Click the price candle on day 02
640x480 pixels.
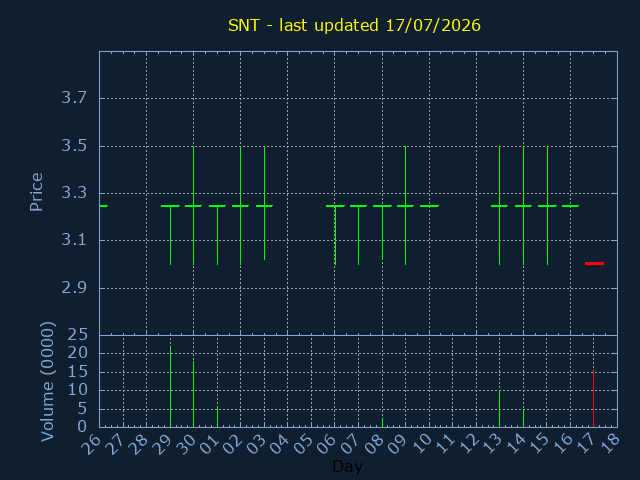coord(240,206)
